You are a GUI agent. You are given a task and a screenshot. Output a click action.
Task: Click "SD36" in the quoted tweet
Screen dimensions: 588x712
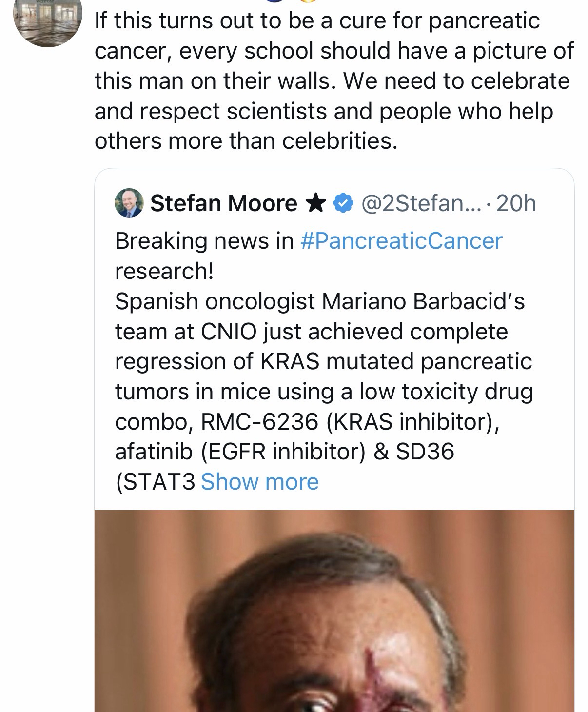[425, 452]
